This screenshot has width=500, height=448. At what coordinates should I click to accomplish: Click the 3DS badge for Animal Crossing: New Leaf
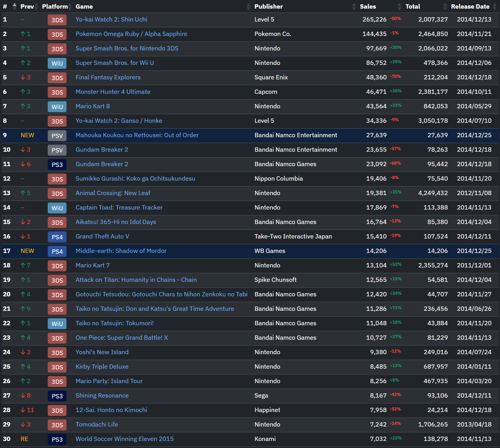point(57,194)
